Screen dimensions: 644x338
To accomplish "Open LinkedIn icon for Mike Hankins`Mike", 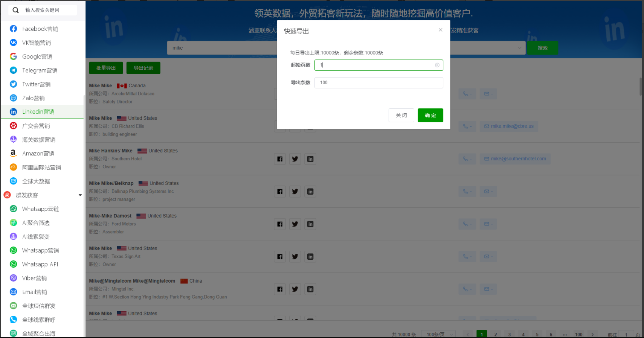I will click(310, 159).
